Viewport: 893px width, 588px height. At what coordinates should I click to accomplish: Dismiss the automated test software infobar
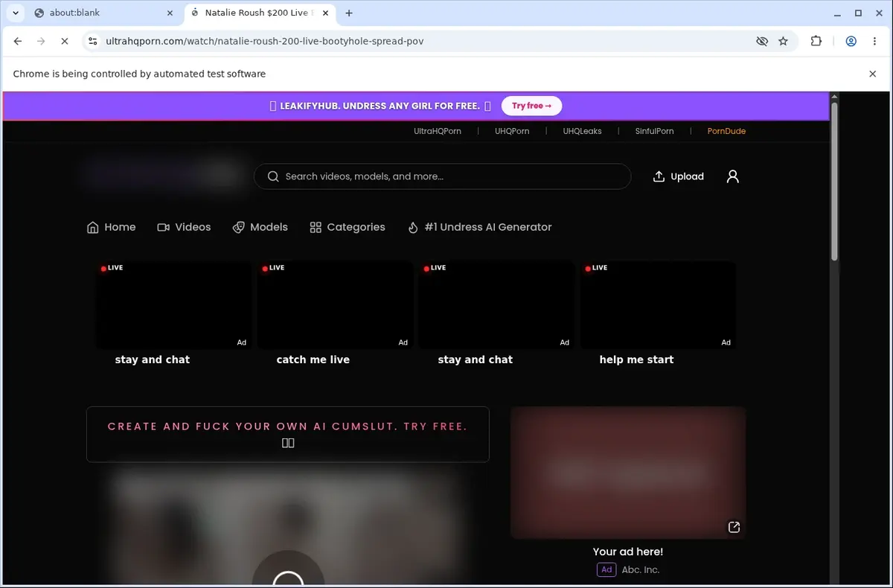click(873, 74)
